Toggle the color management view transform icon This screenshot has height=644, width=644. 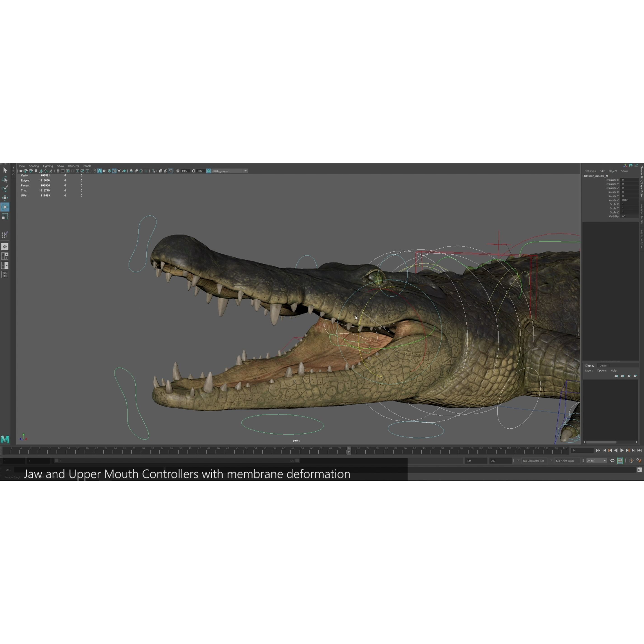tap(209, 171)
